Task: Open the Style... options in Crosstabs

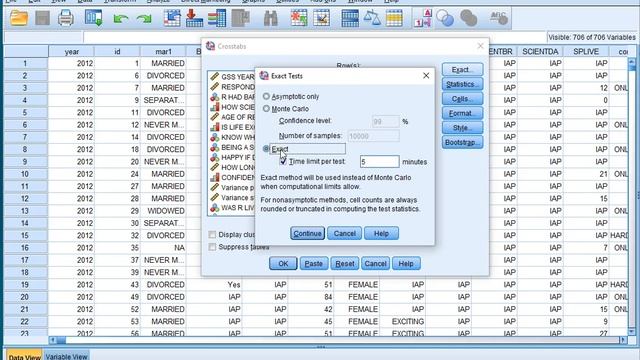Action: point(462,128)
